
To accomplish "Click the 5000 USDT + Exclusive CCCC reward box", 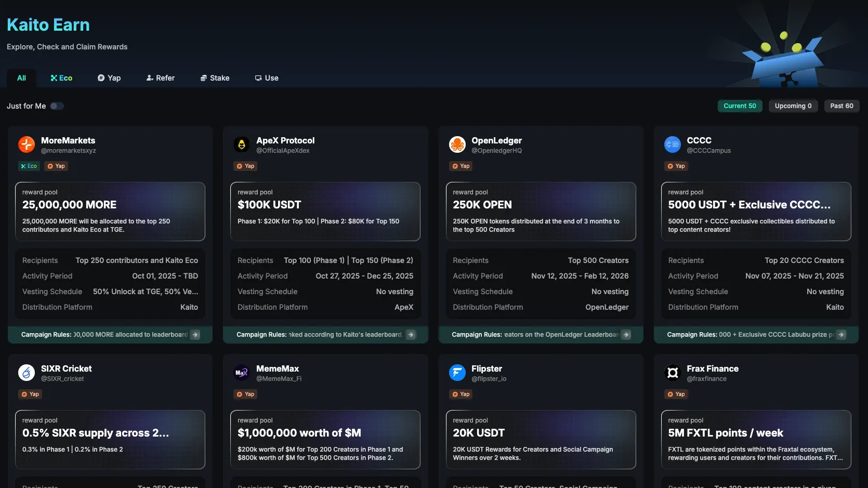I will coord(756,212).
